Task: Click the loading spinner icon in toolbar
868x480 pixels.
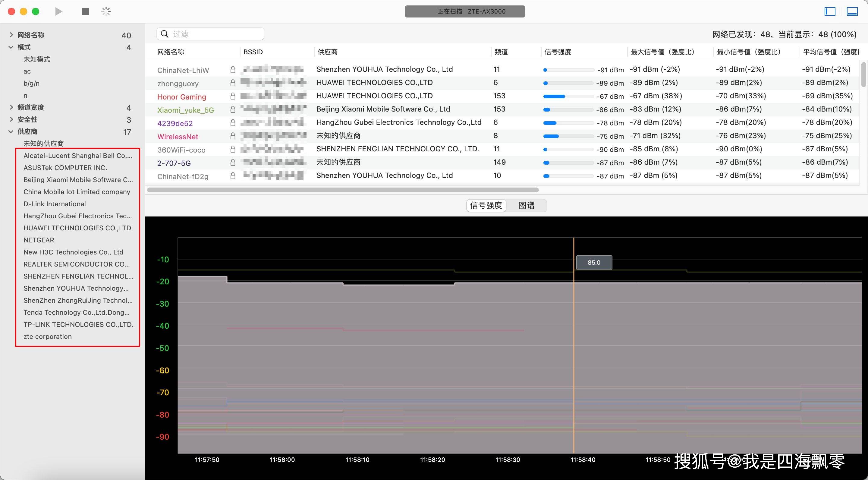Action: [x=106, y=11]
